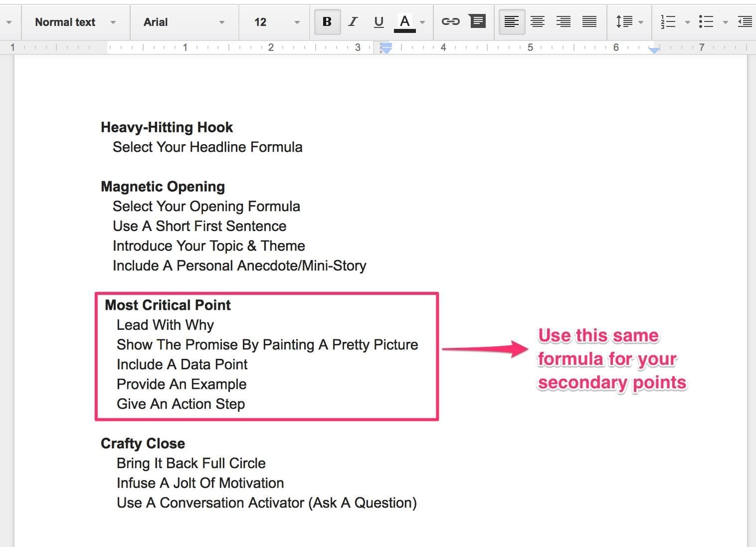The image size is (756, 547).
Task: Enable left text alignment
Action: point(512,21)
